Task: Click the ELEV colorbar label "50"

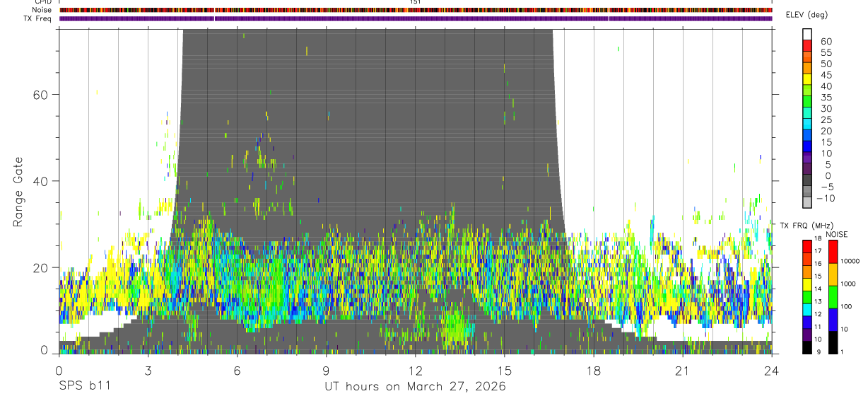Action: 826,64
